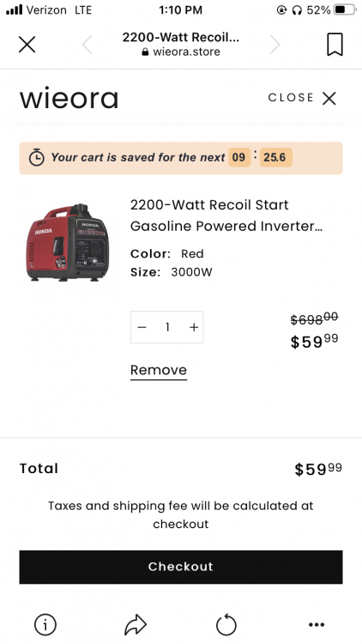
Task: Reload the page with the refresh icon
Action: (x=226, y=625)
